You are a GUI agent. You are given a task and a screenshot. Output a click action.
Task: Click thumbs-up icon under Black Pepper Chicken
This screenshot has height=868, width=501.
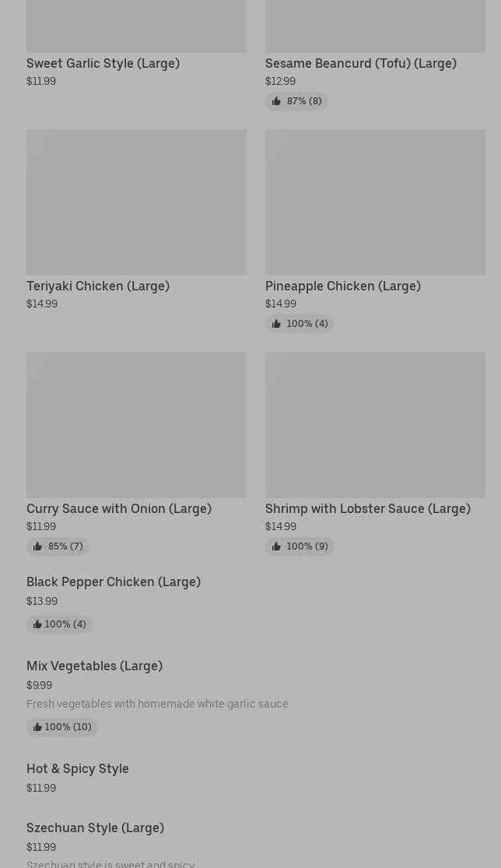coord(37,624)
